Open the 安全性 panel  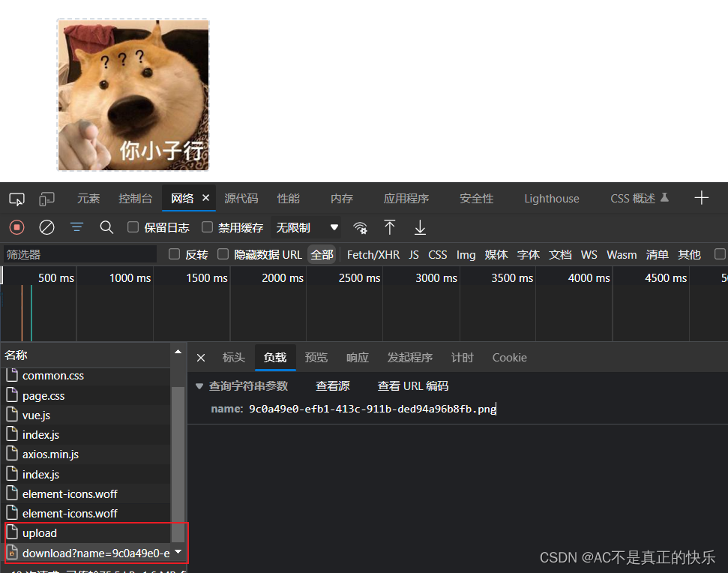point(476,199)
